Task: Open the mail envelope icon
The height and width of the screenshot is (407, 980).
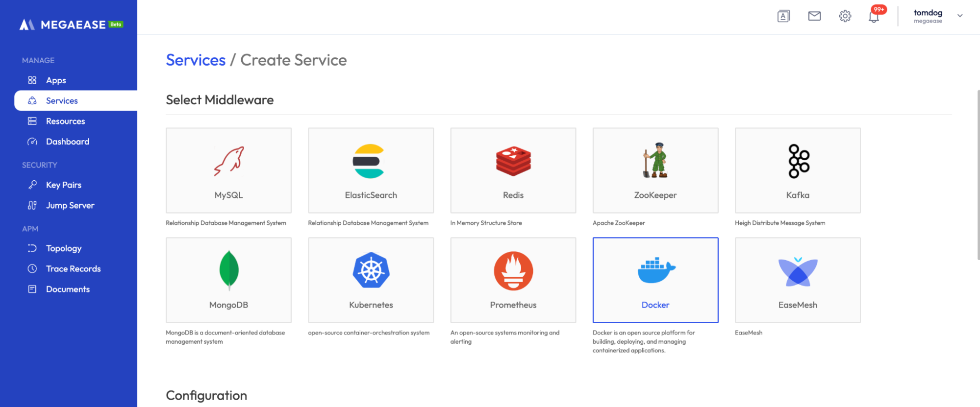Action: coord(814,16)
